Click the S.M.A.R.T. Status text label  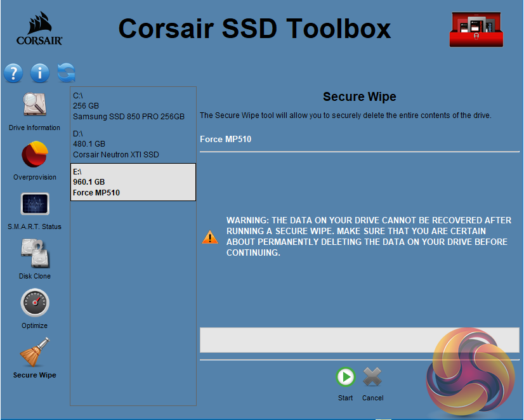click(35, 226)
